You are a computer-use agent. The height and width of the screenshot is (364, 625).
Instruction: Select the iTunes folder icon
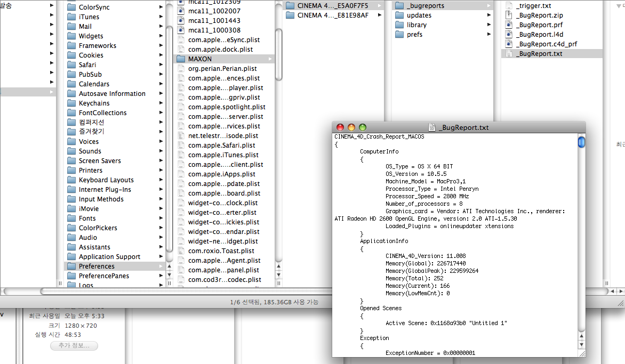click(72, 17)
